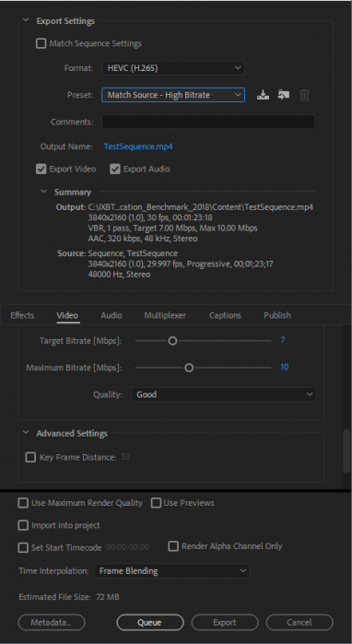Viewport: 352px width, 644px height.
Task: Click the AAC, 320 kbps audio summary line
Action: (x=143, y=239)
